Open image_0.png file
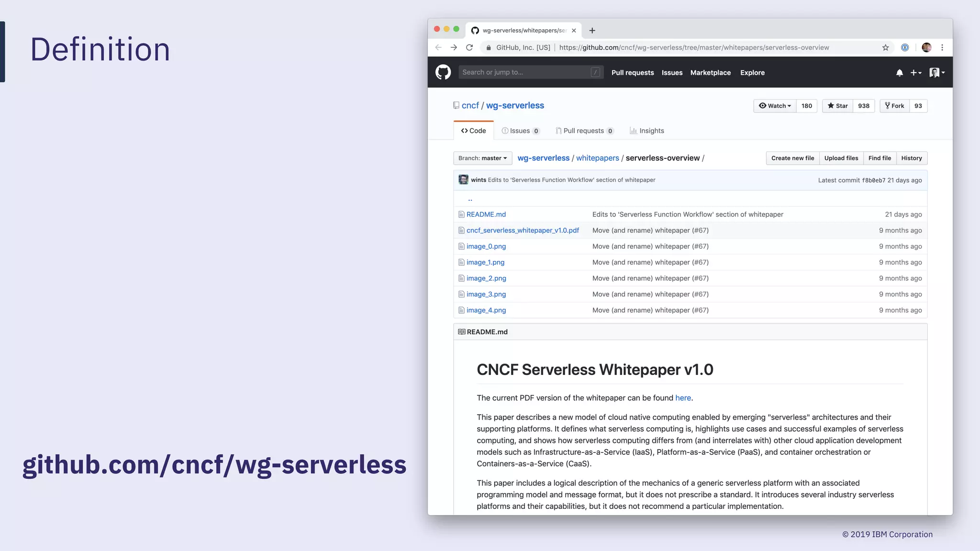The image size is (980, 551). point(486,246)
